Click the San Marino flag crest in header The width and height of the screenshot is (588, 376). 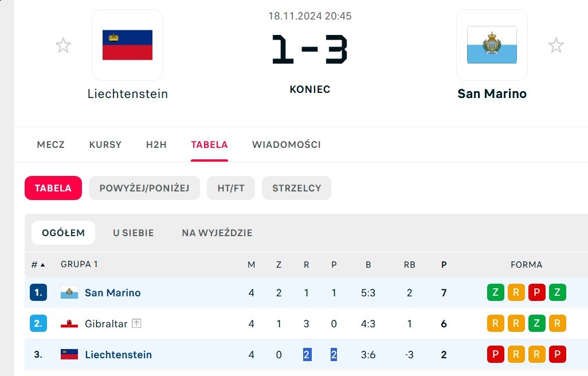(x=492, y=45)
